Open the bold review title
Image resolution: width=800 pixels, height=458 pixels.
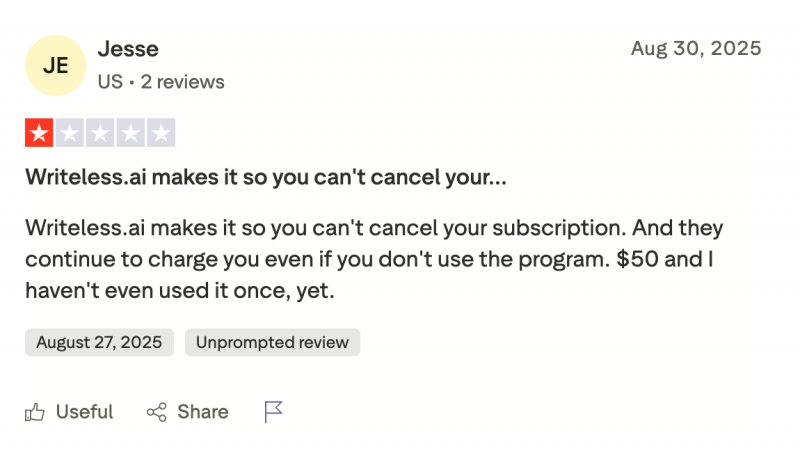coord(265,179)
